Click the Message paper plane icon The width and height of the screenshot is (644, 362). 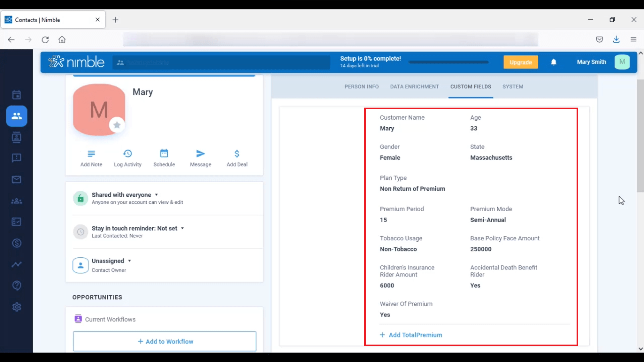point(201,154)
